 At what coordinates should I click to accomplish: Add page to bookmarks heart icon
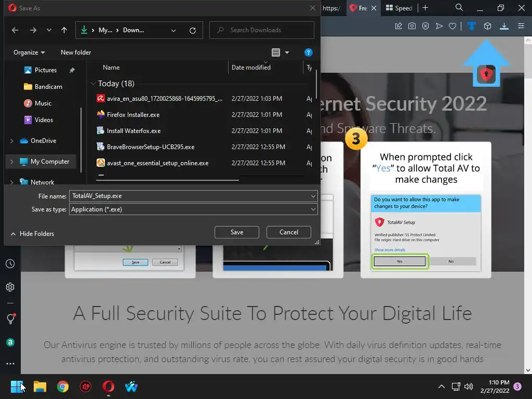[x=453, y=26]
